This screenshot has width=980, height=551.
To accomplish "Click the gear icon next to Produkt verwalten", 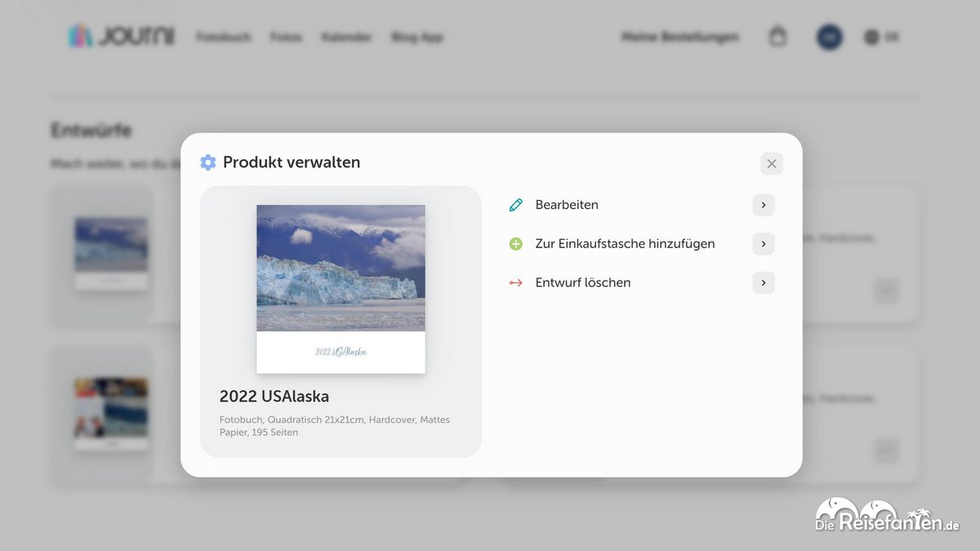I will click(x=208, y=162).
